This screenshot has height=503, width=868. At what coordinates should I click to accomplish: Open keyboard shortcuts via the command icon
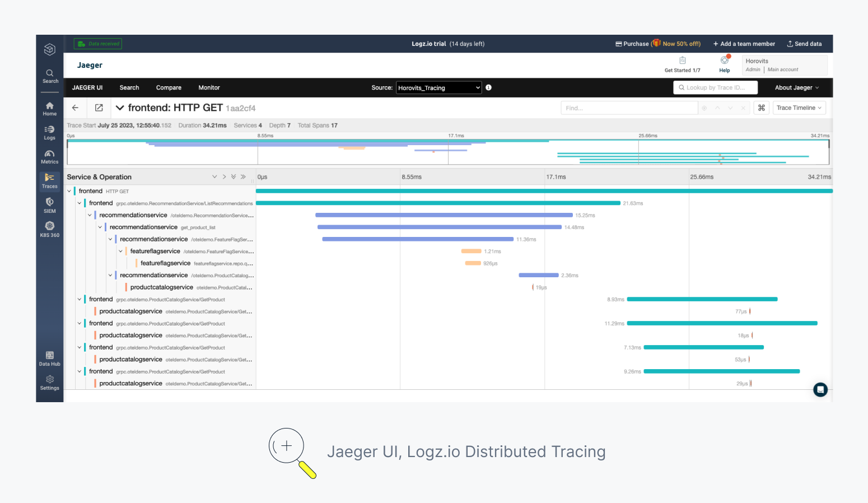(x=761, y=108)
